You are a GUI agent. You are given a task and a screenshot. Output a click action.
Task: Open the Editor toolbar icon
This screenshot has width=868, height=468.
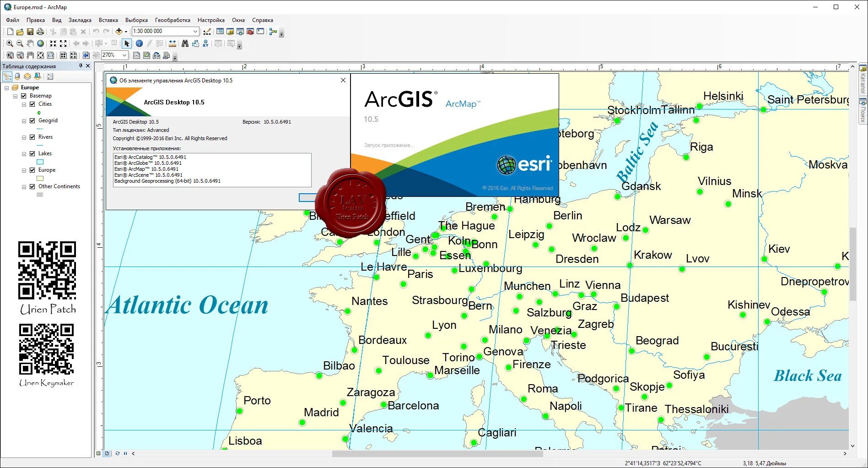(207, 32)
